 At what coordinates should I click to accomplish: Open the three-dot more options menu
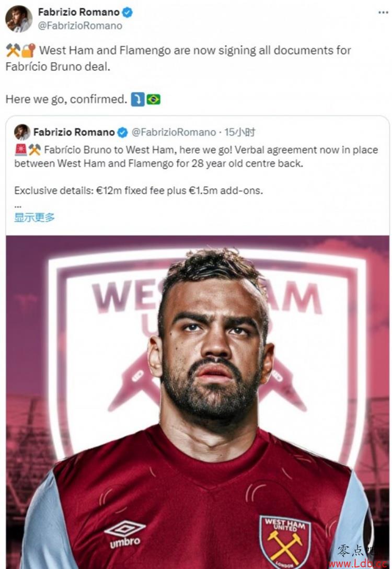(x=383, y=13)
